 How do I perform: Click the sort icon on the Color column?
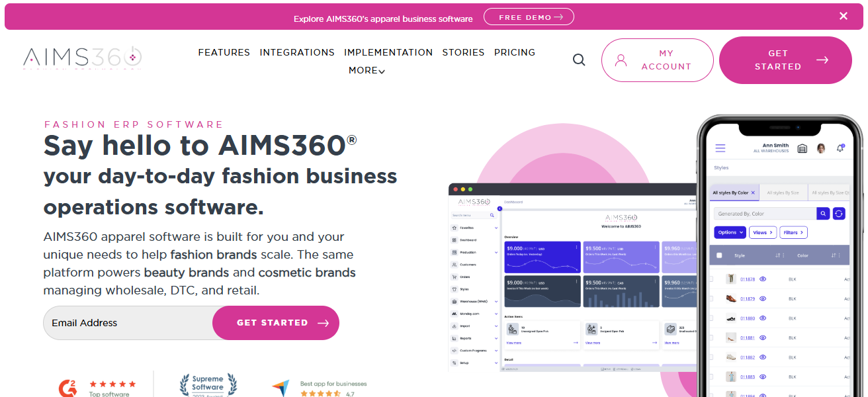pyautogui.click(x=832, y=255)
